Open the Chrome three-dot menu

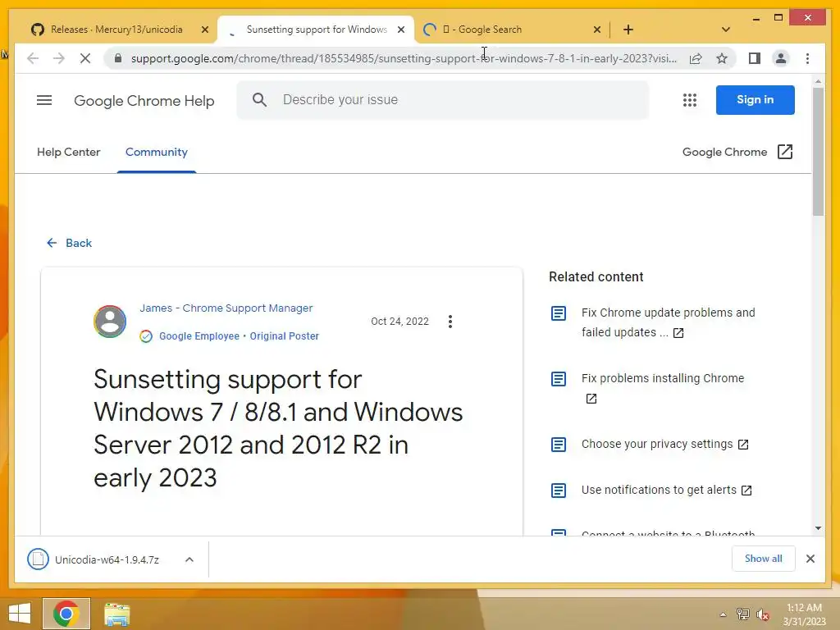(x=807, y=58)
